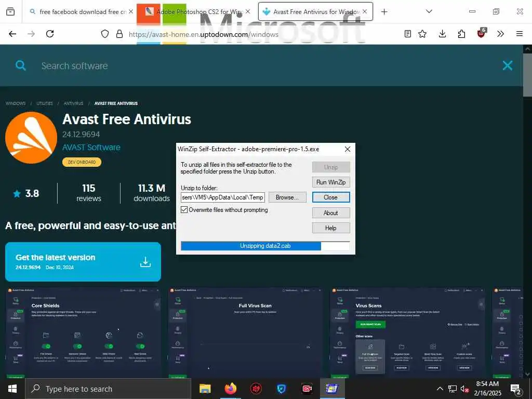The height and width of the screenshot is (399, 532).
Task: Open the Firefox hamburger menu
Action: click(520, 34)
